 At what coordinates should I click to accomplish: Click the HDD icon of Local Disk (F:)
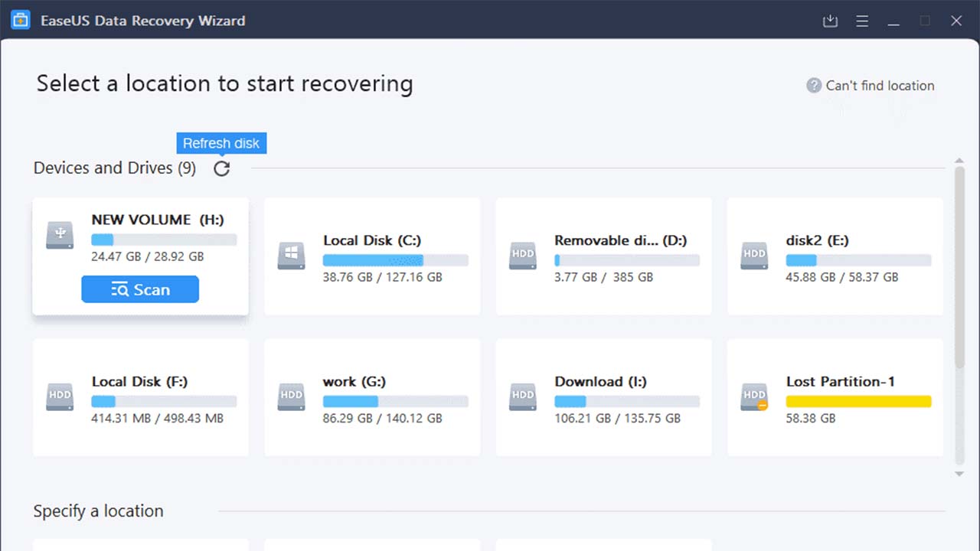tap(60, 396)
